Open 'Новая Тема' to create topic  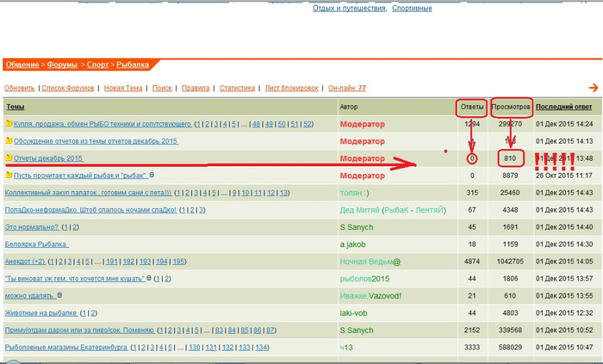point(125,88)
